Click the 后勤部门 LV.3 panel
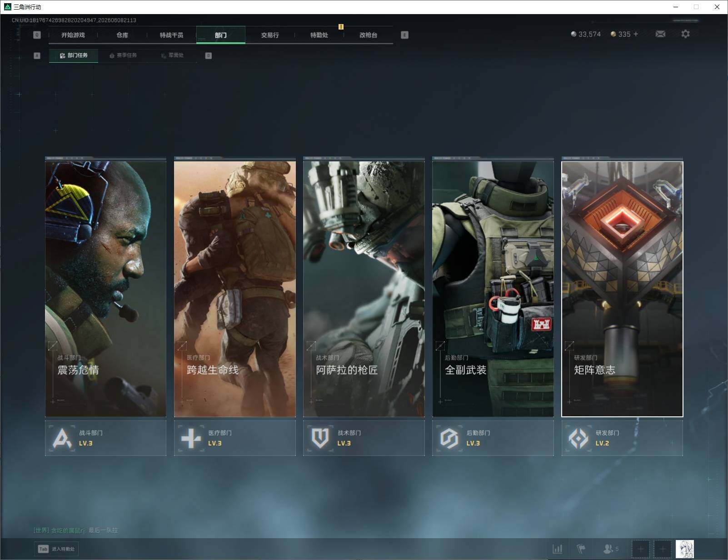This screenshot has height=560, width=728. pyautogui.click(x=493, y=438)
